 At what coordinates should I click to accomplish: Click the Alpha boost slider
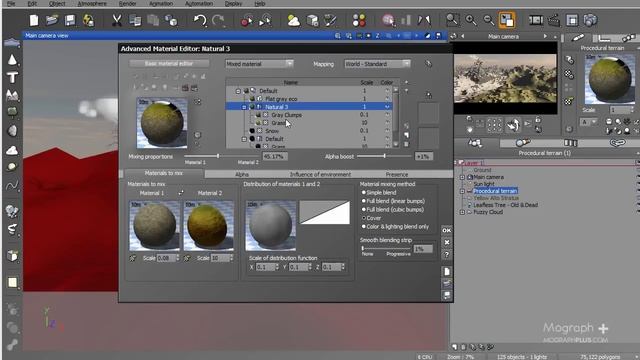pos(384,156)
